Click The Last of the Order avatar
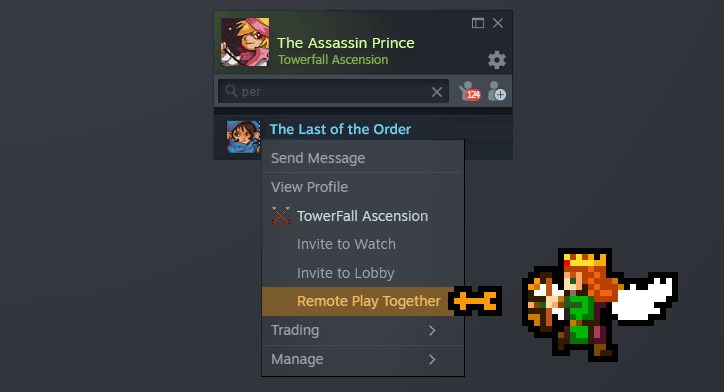The height and width of the screenshot is (392, 724). (243, 137)
